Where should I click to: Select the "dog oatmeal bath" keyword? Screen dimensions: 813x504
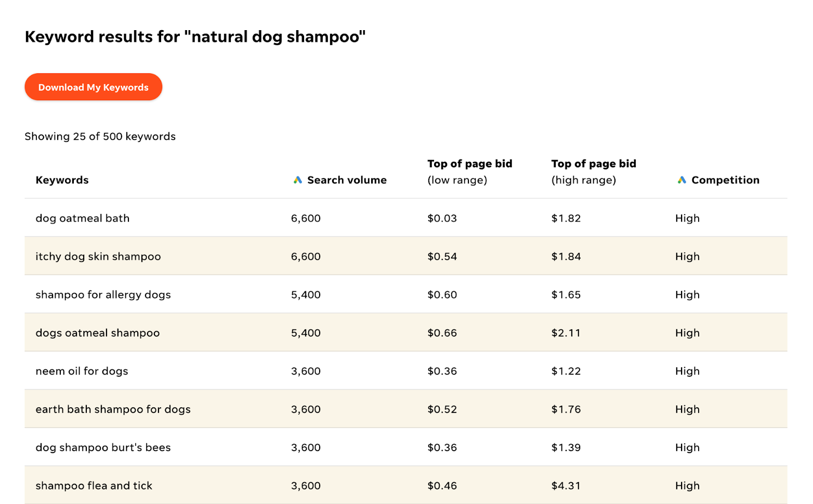point(82,218)
